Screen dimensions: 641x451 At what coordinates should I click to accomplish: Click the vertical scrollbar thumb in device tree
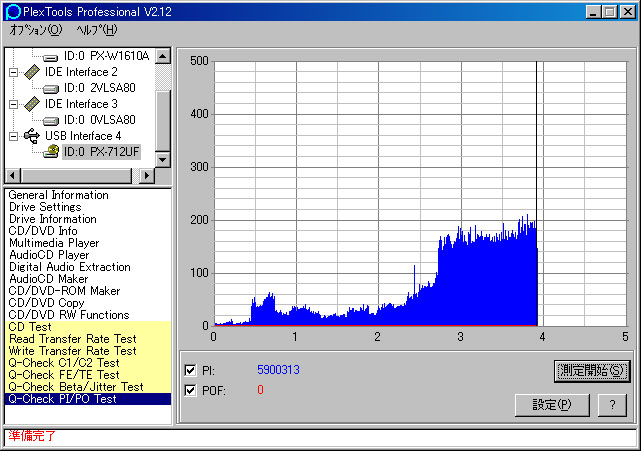(x=163, y=121)
